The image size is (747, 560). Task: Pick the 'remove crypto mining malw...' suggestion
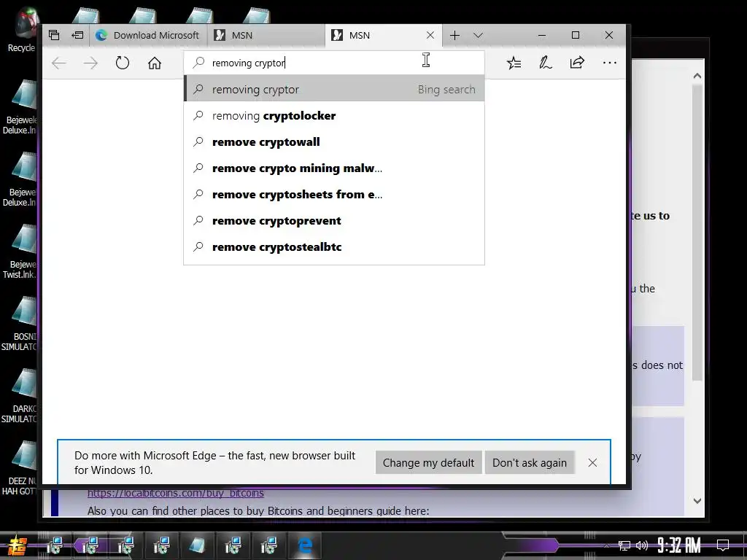334,168
